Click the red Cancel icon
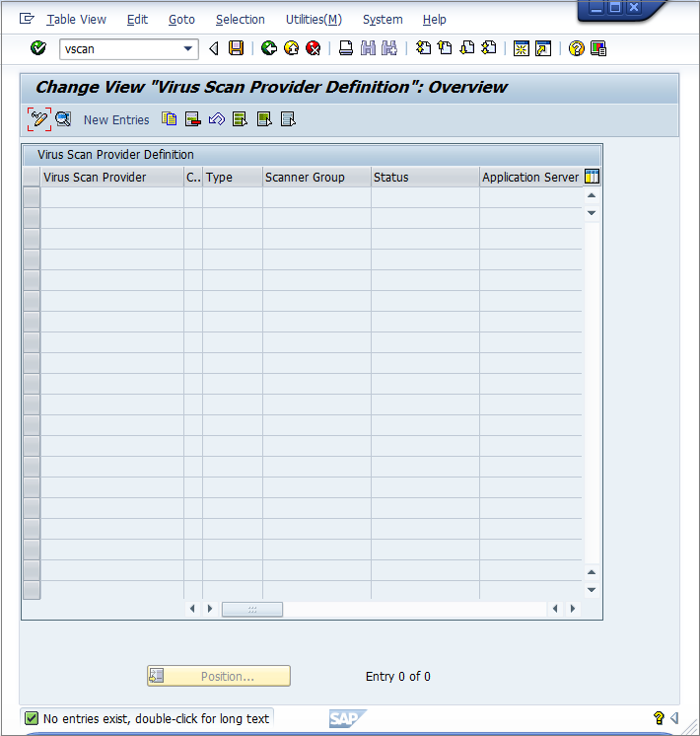Viewport: 700px width, 736px height. [314, 48]
